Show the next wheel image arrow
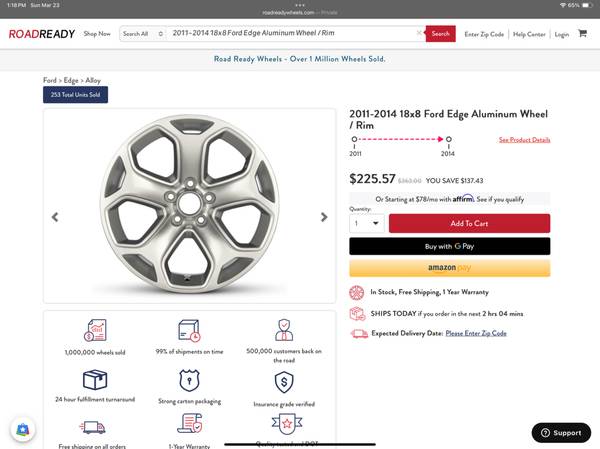 (324, 217)
